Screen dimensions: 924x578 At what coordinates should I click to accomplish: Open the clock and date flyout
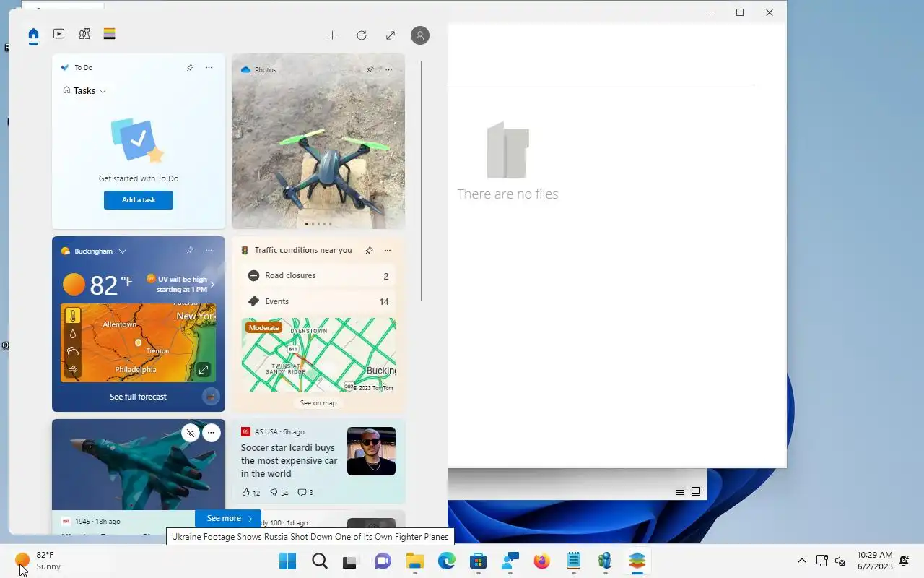(875, 561)
